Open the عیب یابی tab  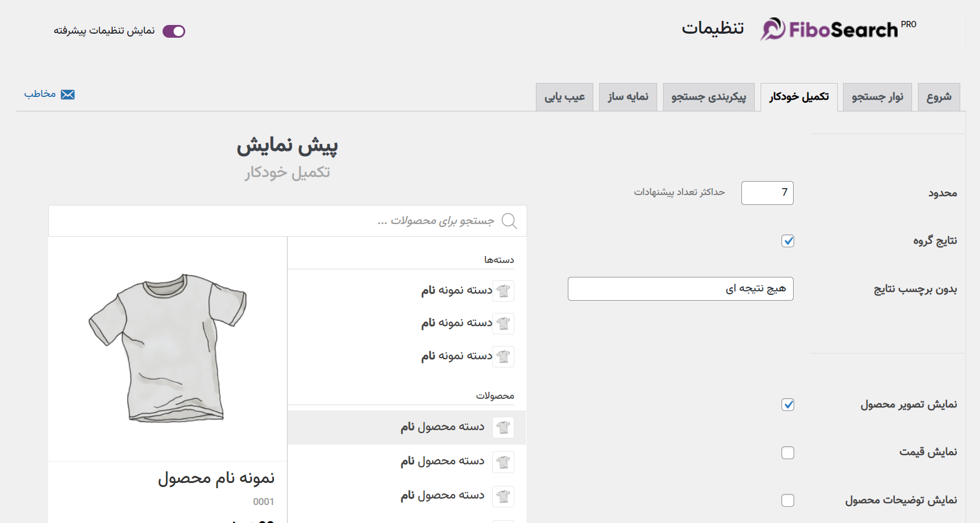tap(564, 97)
